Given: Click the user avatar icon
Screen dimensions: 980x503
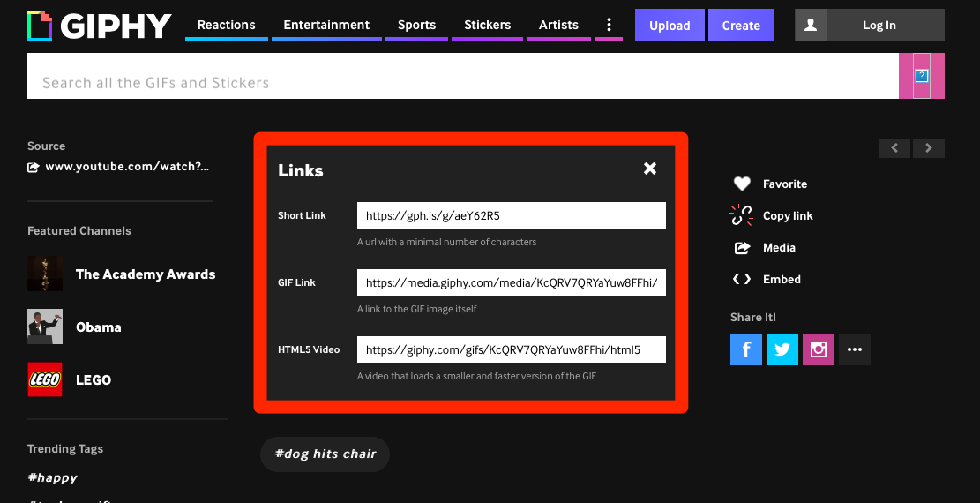Looking at the screenshot, I should (811, 25).
